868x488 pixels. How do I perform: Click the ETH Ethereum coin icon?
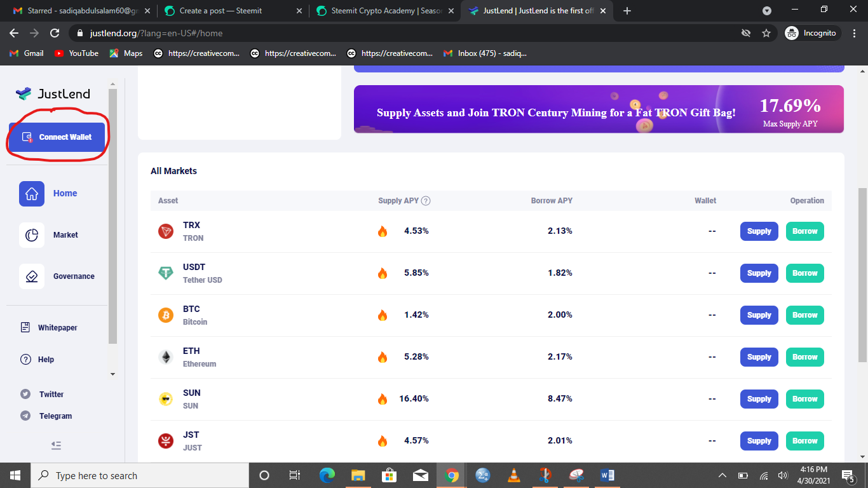point(166,357)
